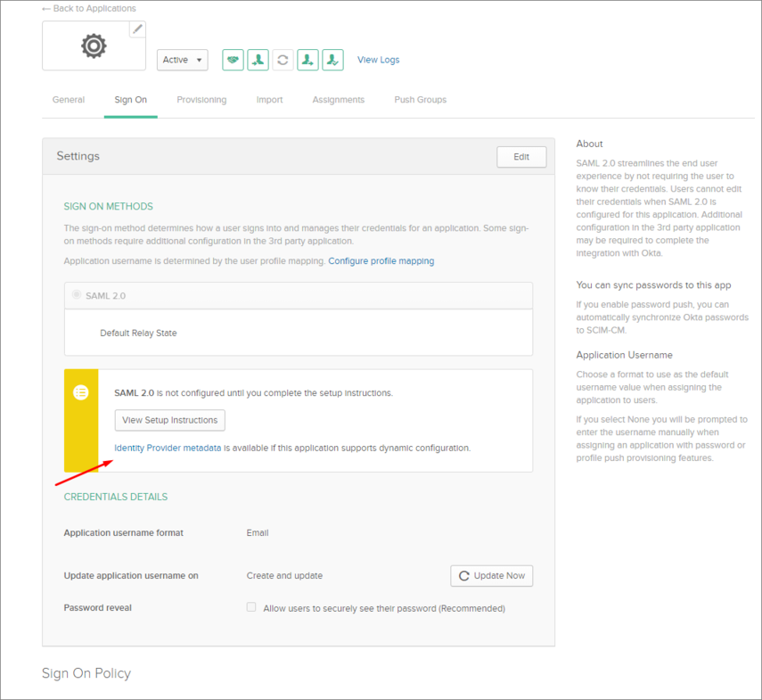Open the Provisioning tab
This screenshot has width=762, height=700.
coord(201,100)
